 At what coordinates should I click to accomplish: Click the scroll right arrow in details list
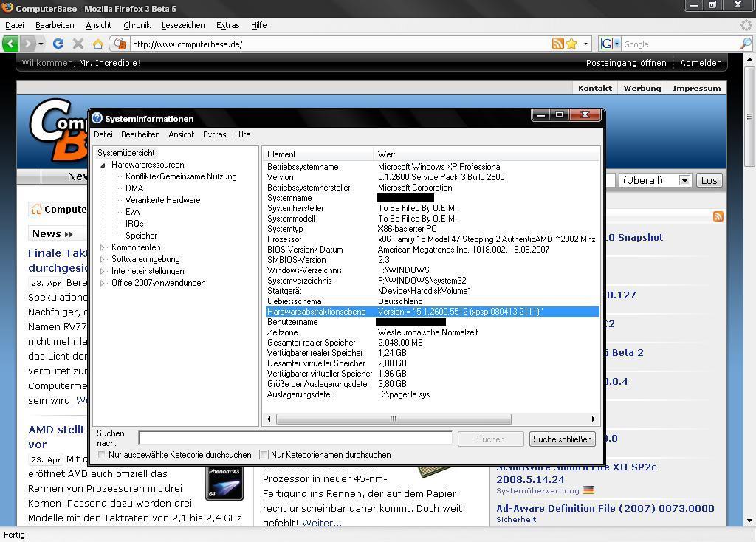tap(593, 419)
